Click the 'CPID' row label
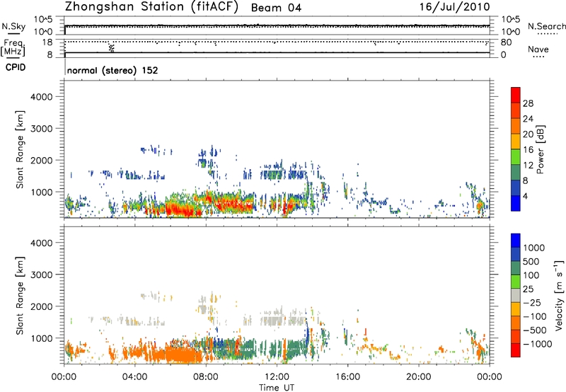 (x=16, y=67)
